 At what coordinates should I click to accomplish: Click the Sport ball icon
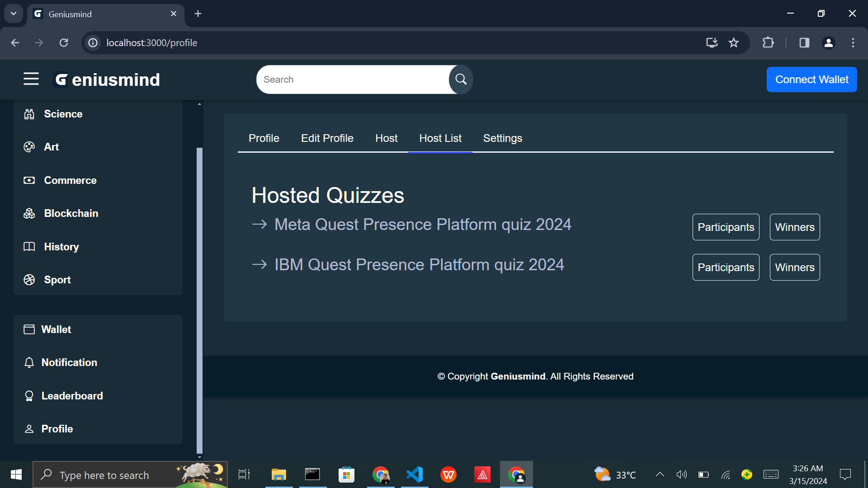[x=29, y=280]
